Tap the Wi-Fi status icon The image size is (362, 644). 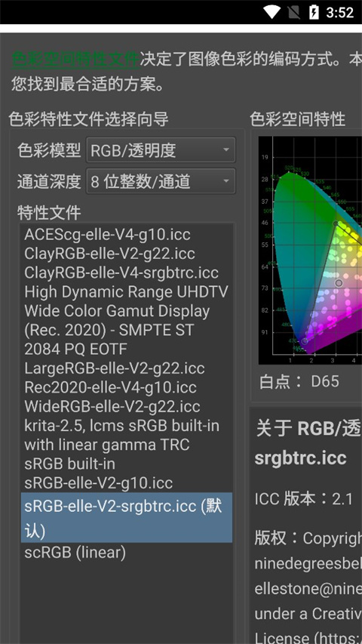[271, 12]
